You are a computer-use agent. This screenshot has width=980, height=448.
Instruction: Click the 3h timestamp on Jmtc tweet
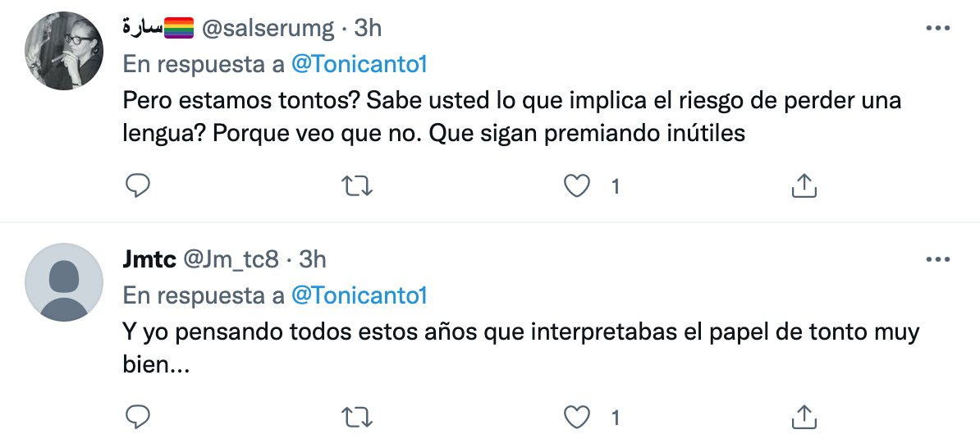(313, 260)
